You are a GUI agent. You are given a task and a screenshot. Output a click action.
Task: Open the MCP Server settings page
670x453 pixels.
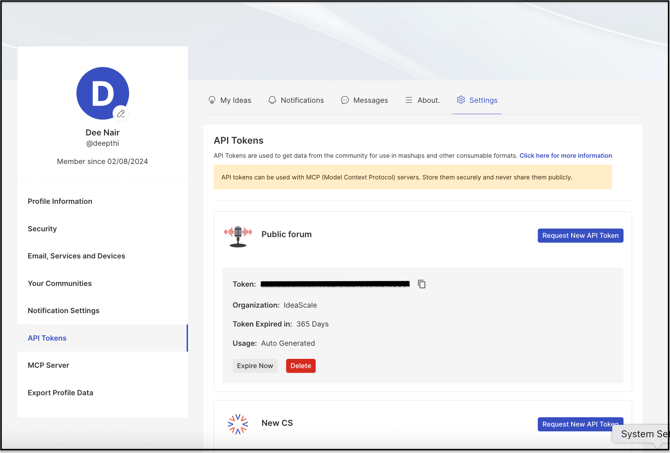pos(48,365)
